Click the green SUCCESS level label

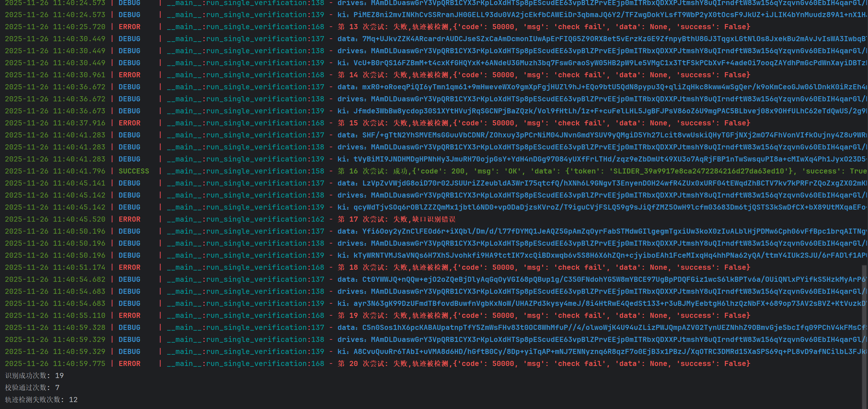coord(134,171)
